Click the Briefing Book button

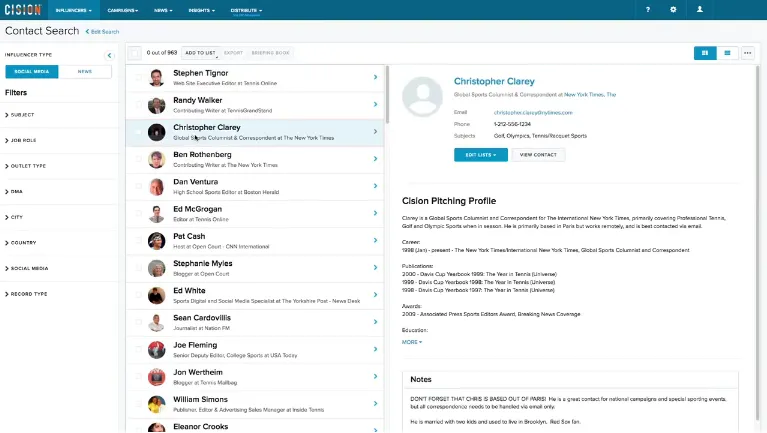coord(271,53)
